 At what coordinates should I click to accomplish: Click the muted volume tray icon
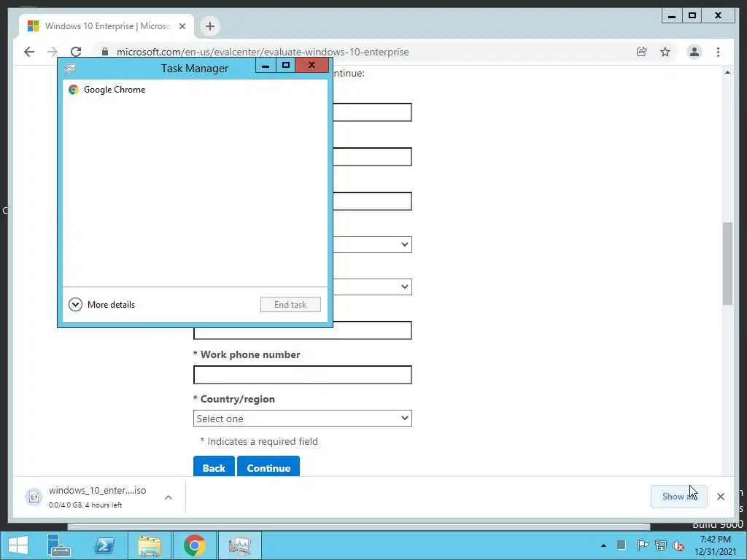[678, 545]
